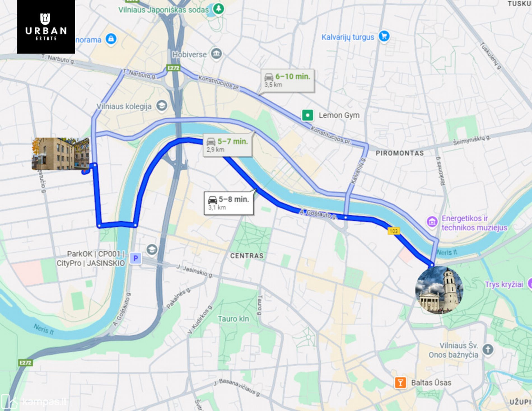Click the Trys kryžiai label
Image resolution: width=532 pixels, height=411 pixels.
[504, 284]
